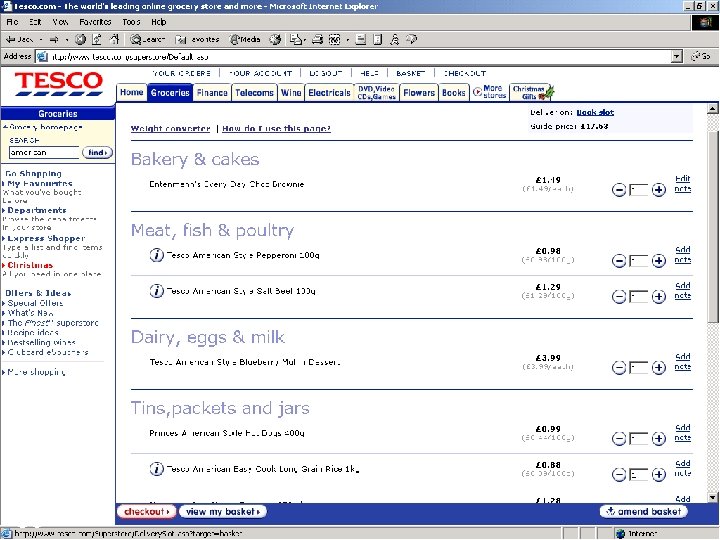Increase quantity of American Style Salt Beef
The height and width of the screenshot is (540, 720).
(x=658, y=297)
